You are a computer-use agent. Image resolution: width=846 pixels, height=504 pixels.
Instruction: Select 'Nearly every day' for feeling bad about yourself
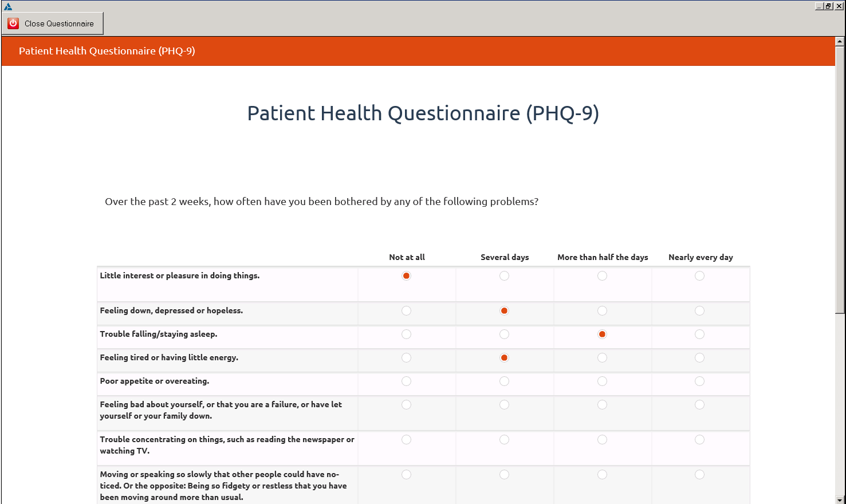pos(699,405)
